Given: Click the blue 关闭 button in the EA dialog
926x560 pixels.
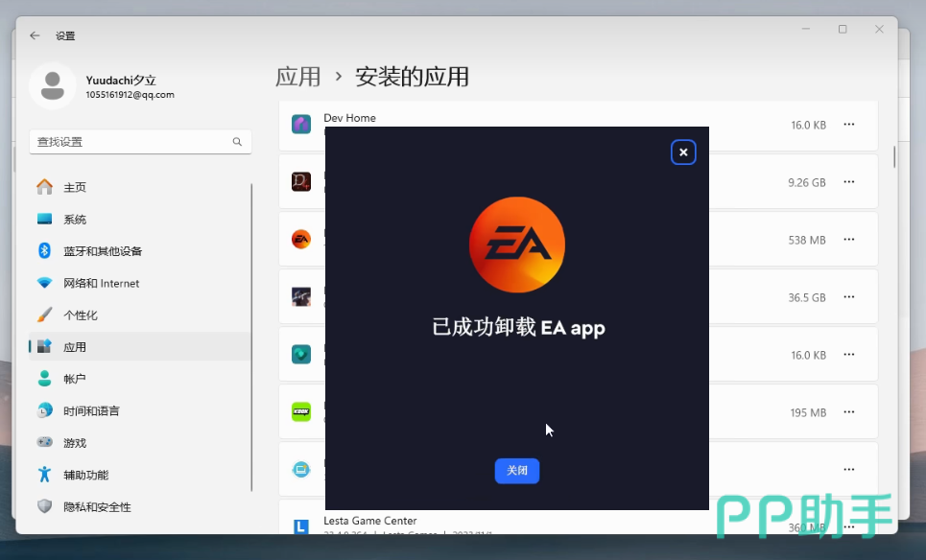Looking at the screenshot, I should pos(516,471).
